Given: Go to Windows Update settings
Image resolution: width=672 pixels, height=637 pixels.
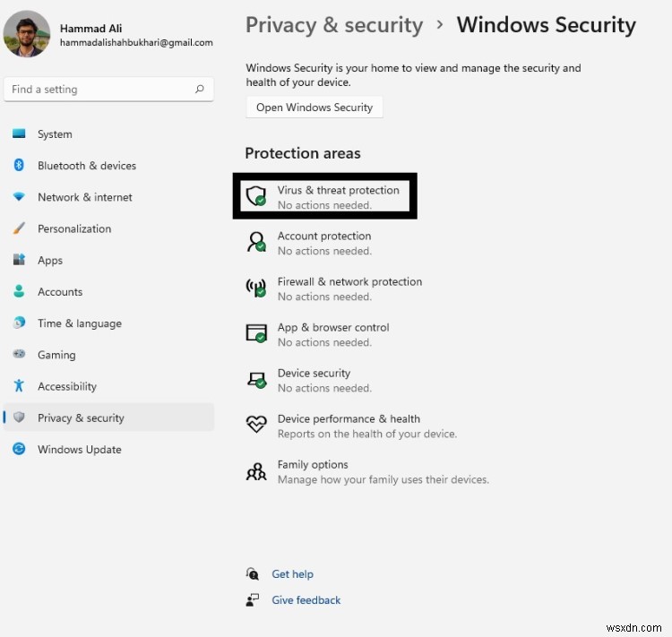Looking at the screenshot, I should click(108, 449).
